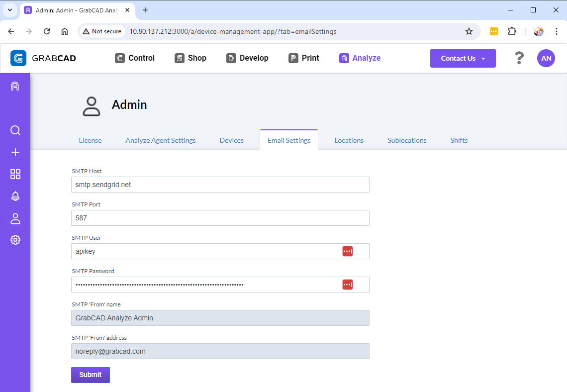Open the browser profile avatar
The width and height of the screenshot is (567, 392).
(x=539, y=31)
